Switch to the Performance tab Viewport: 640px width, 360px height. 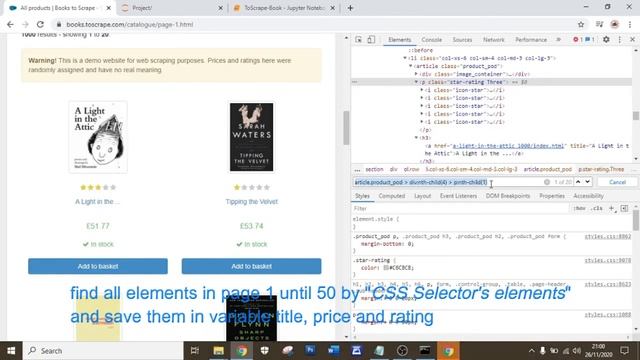pyautogui.click(x=531, y=40)
